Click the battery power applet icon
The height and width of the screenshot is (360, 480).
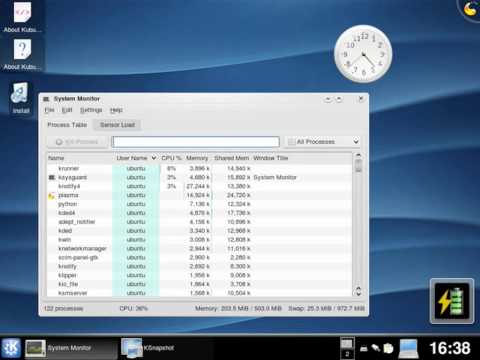[x=452, y=301]
